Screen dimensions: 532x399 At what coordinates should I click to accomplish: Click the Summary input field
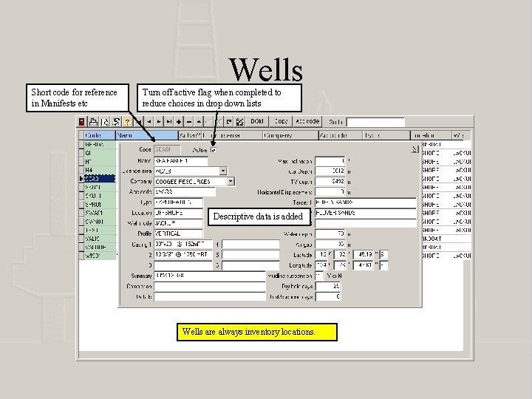209,276
